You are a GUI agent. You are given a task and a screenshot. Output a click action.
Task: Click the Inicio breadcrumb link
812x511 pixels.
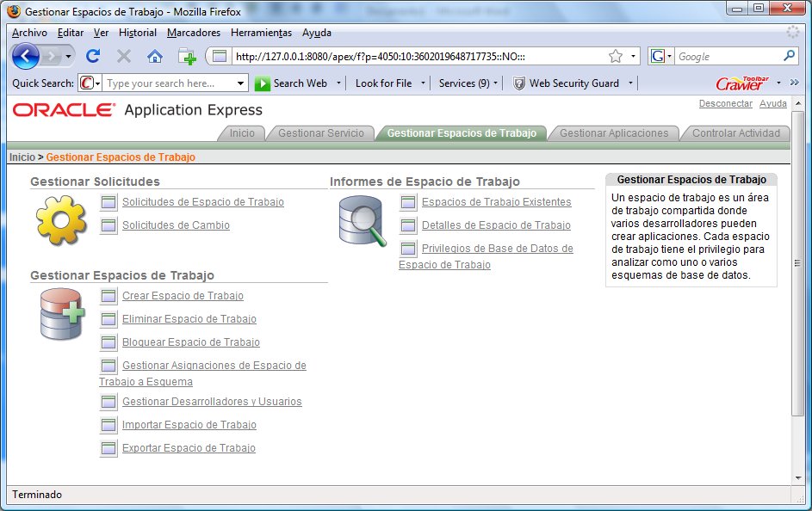[x=22, y=157]
